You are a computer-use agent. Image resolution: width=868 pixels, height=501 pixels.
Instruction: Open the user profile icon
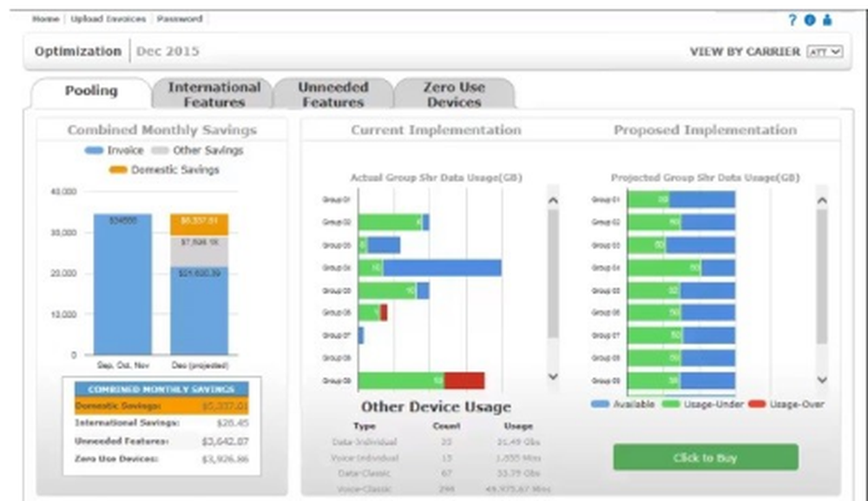pyautogui.click(x=827, y=21)
